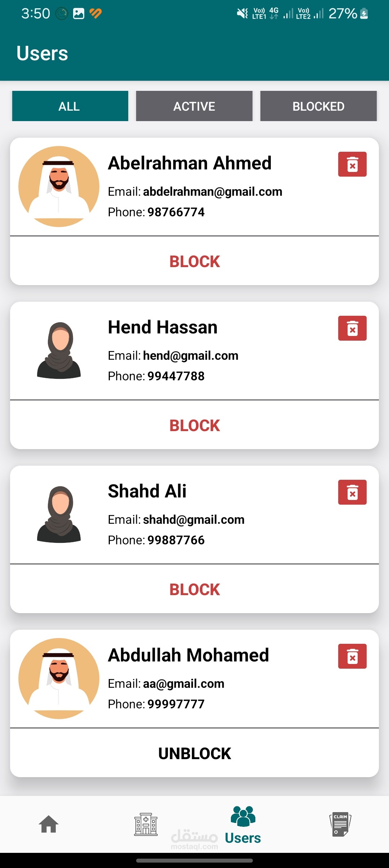
Task: Tap the delete icon for Abdullah Mohamed
Action: [352, 656]
